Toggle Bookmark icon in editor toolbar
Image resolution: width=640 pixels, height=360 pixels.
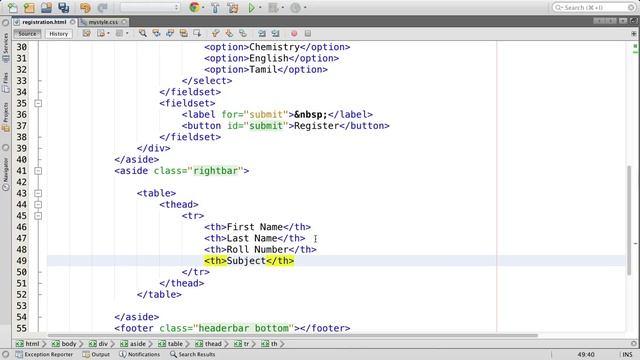[x=243, y=33]
